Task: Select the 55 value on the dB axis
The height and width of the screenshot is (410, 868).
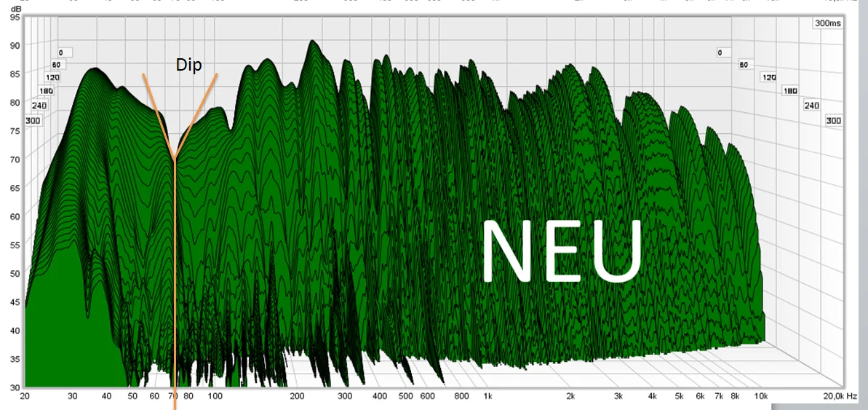Action: (x=15, y=245)
